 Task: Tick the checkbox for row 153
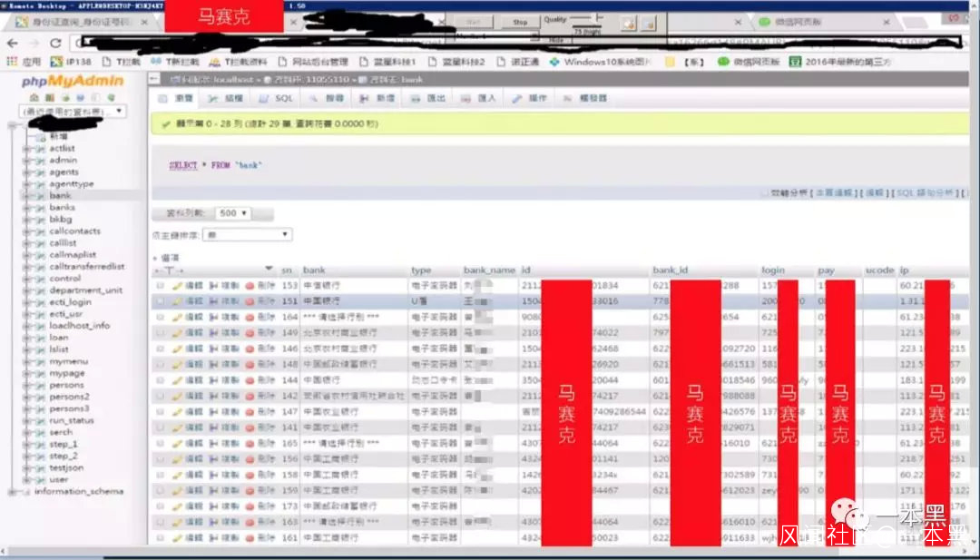click(161, 286)
